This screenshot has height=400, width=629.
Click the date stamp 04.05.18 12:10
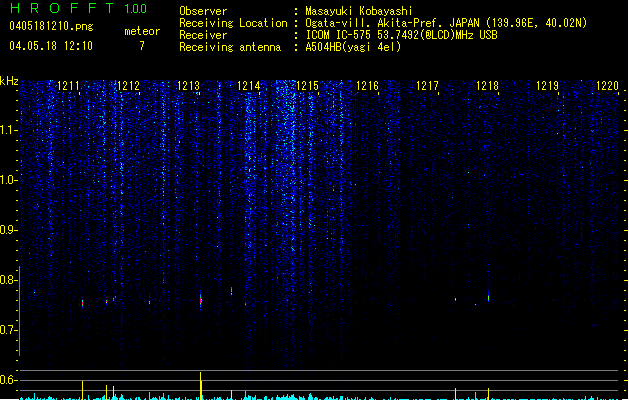pyautogui.click(x=51, y=46)
